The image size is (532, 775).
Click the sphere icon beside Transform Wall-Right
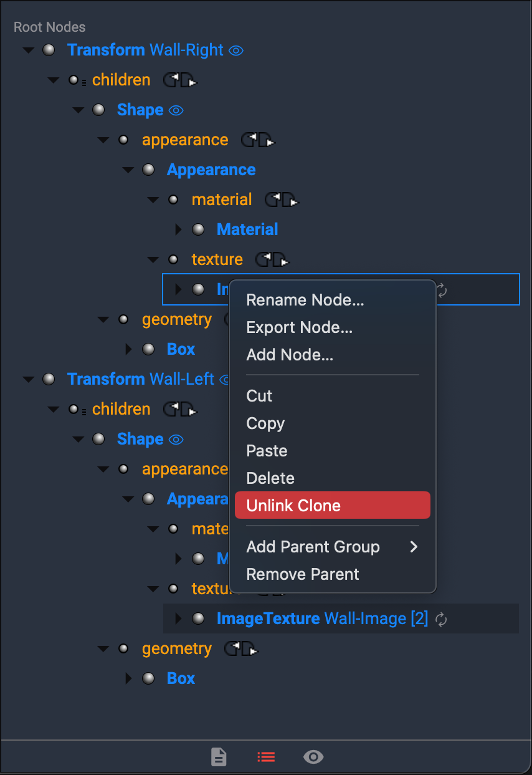[x=49, y=50]
